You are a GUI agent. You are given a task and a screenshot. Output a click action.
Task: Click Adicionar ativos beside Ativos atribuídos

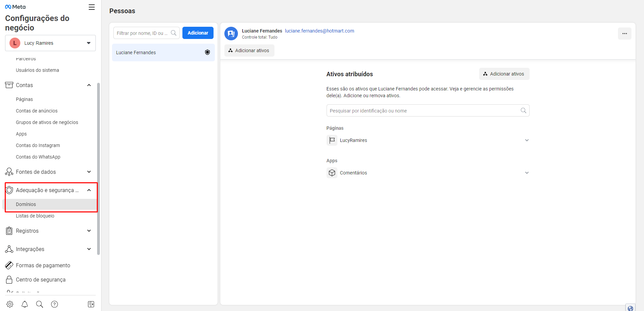pos(504,74)
